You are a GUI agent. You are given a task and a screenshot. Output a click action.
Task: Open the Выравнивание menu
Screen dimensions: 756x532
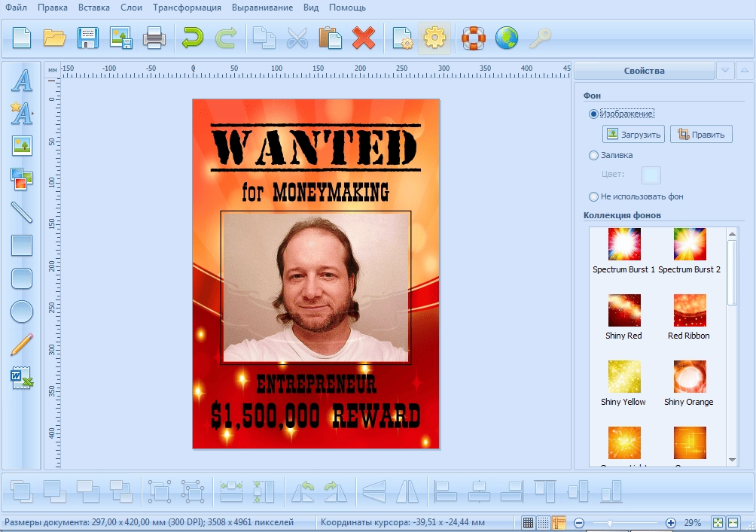[262, 8]
